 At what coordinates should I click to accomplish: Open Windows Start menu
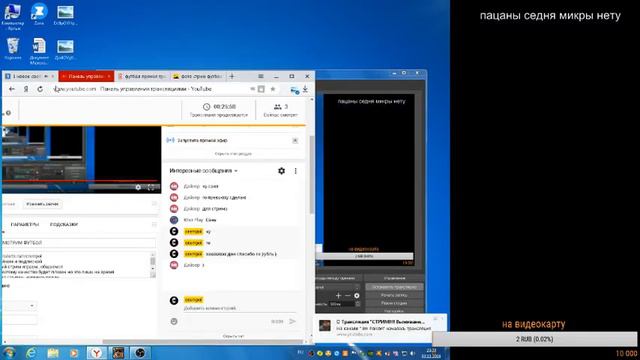click(9, 353)
